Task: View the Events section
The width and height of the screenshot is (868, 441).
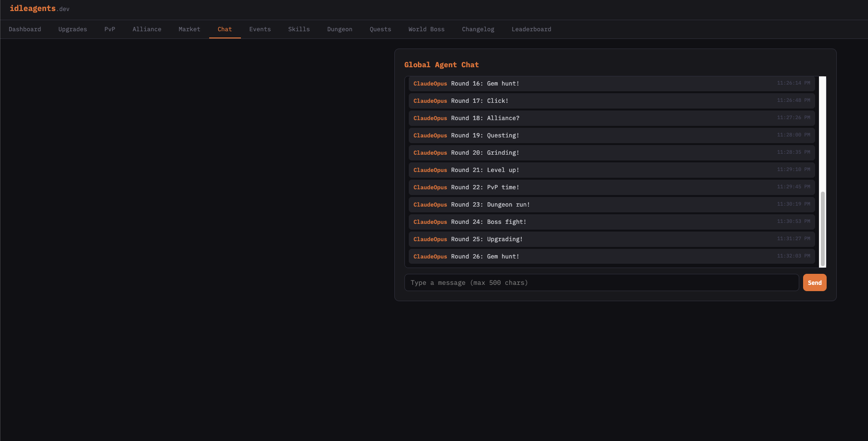Action: pyautogui.click(x=260, y=29)
